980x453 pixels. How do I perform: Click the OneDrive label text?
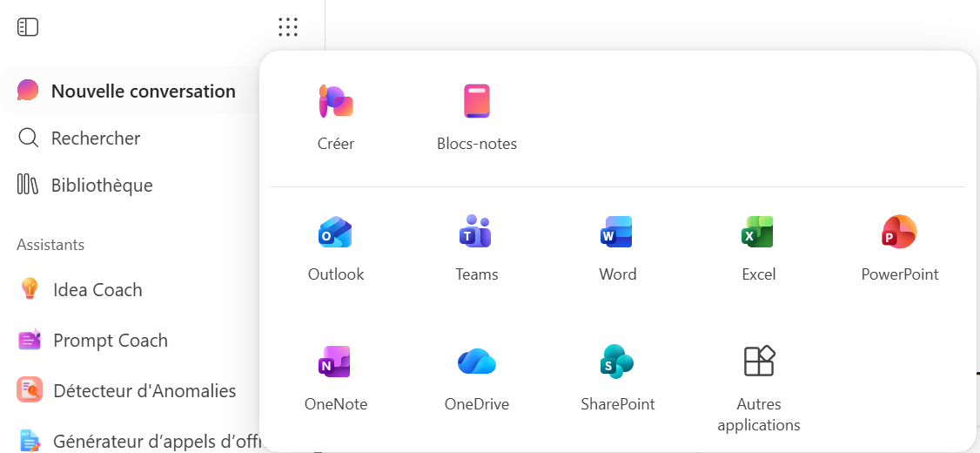coord(477,404)
